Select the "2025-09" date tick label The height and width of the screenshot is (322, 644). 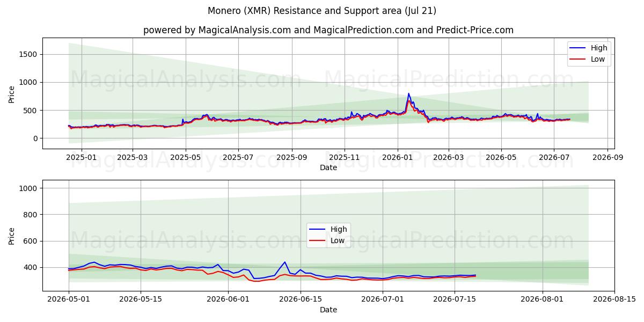tap(292, 157)
